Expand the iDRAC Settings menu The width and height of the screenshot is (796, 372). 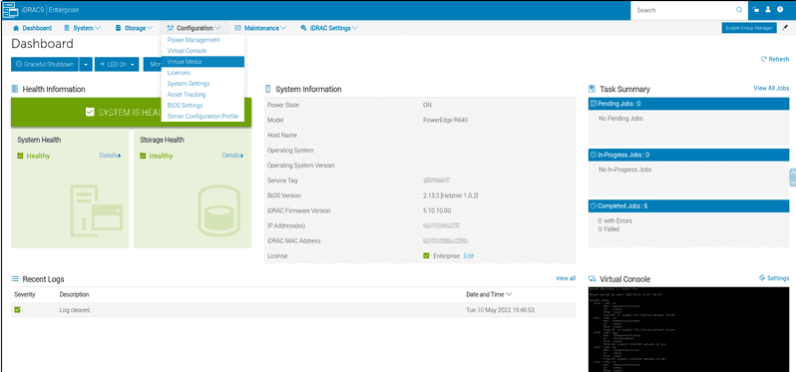pos(329,28)
